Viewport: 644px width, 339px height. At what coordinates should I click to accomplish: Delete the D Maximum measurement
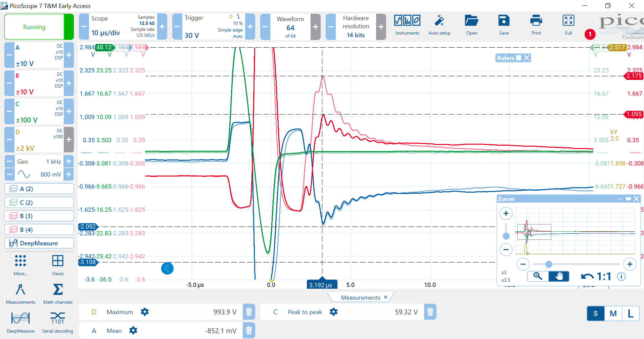249,312
